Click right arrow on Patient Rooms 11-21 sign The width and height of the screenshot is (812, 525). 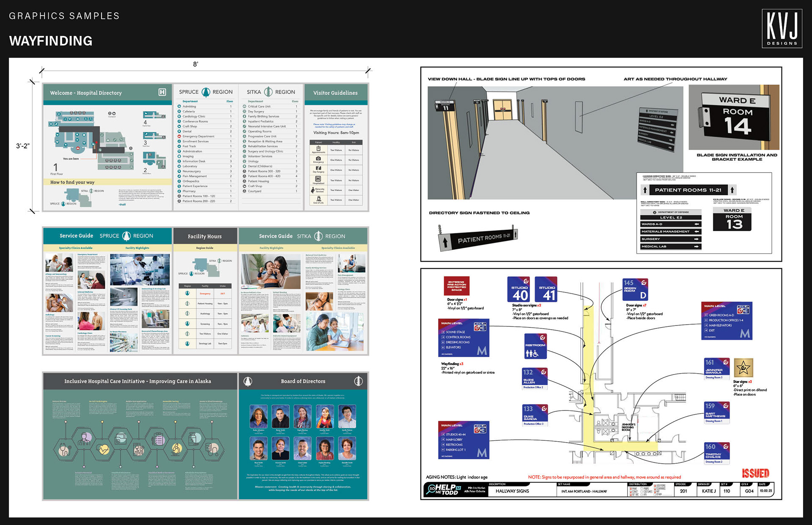click(732, 190)
